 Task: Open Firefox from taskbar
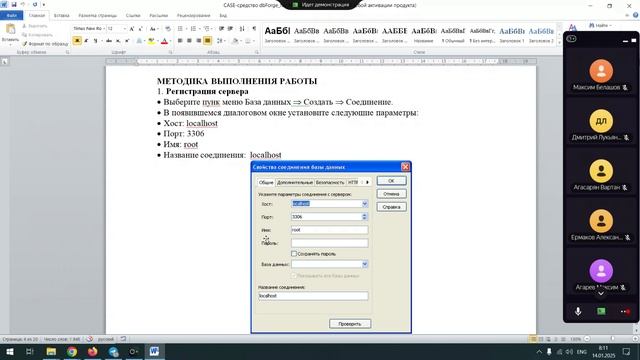(x=93, y=351)
